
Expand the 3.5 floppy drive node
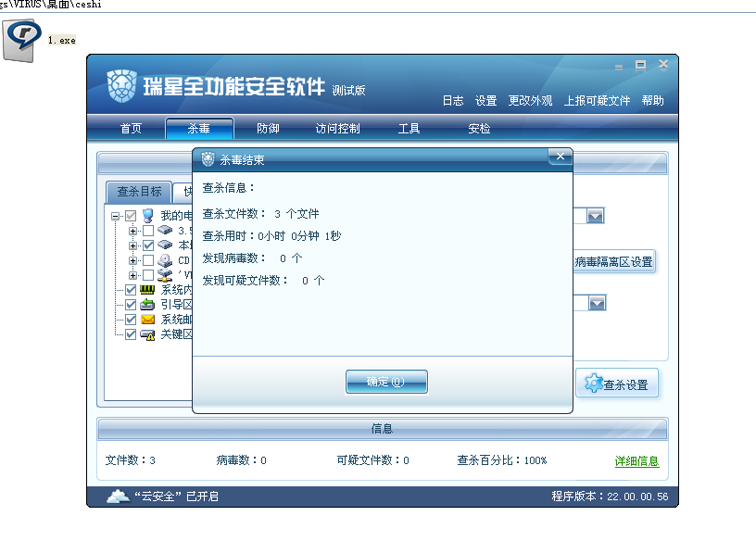click(132, 231)
